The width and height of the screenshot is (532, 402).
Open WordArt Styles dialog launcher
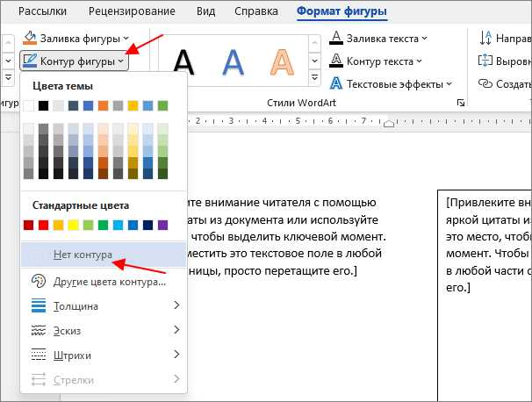(x=460, y=103)
